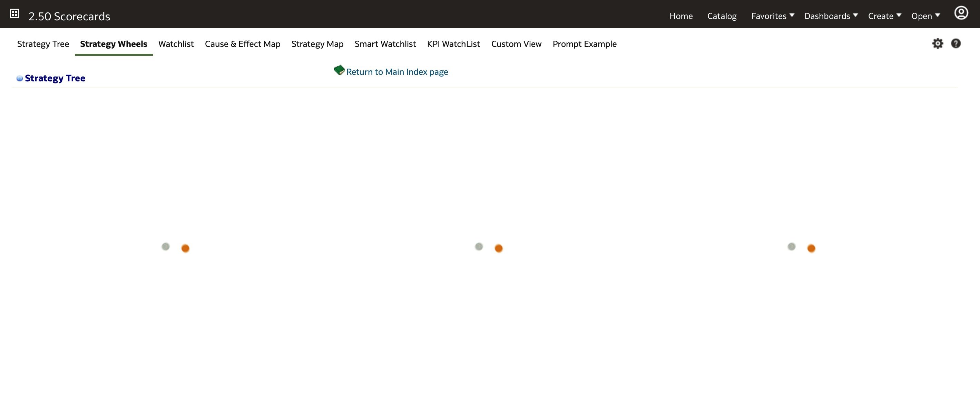
Task: Switch to the Cause & Effect Map tab
Action: click(x=242, y=44)
